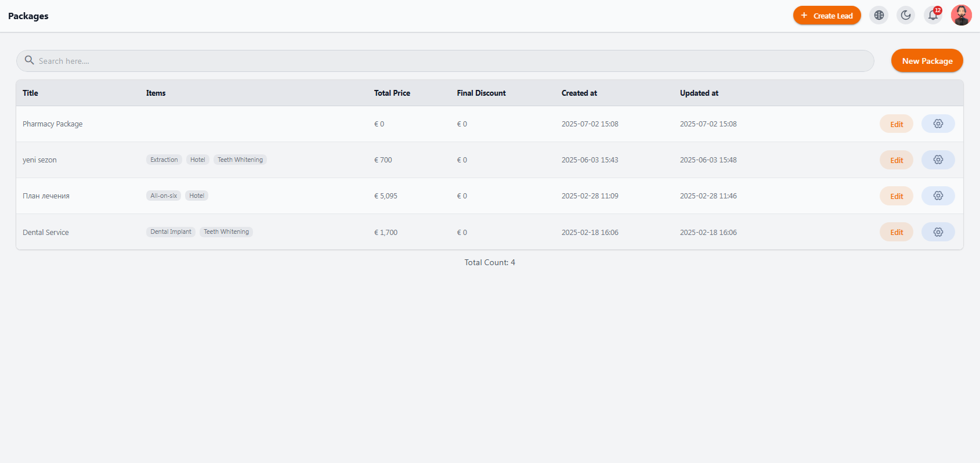Click Hotel tag in План лечения row

(197, 196)
